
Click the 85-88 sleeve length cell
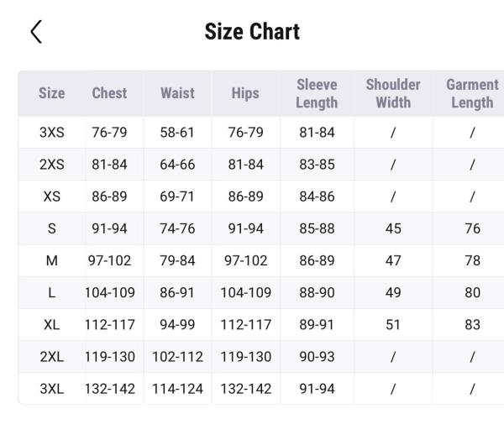317,228
